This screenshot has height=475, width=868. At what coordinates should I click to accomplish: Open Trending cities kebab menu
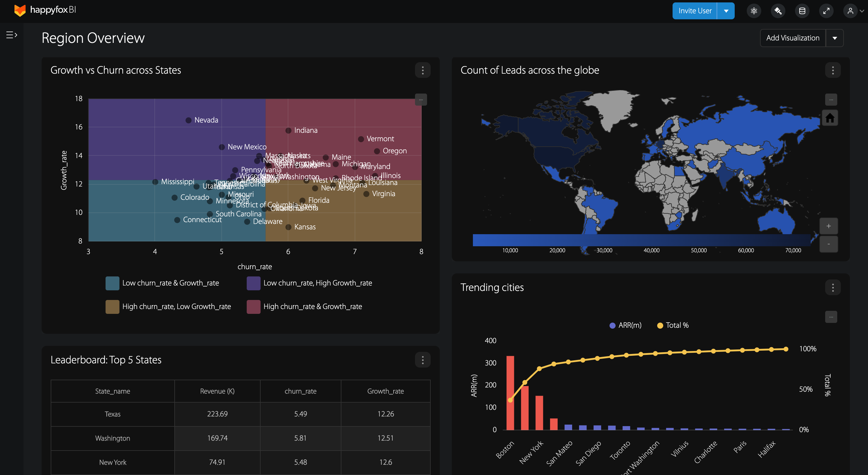[833, 288]
